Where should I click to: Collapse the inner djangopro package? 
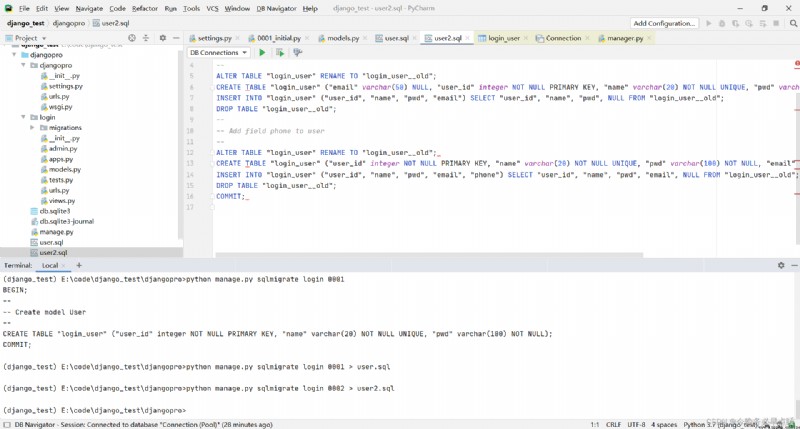pyautogui.click(x=23, y=65)
